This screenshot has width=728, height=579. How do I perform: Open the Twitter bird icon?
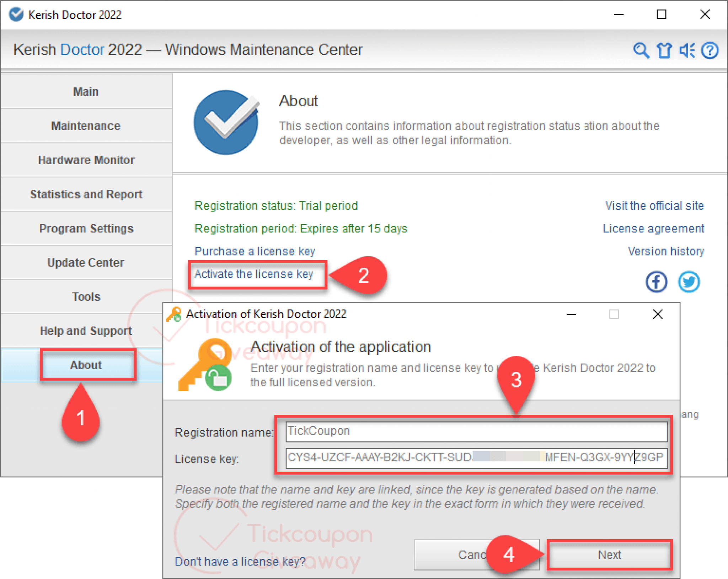689,282
